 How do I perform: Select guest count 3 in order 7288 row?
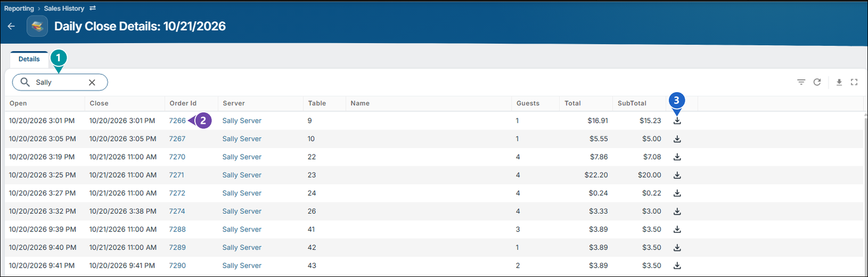(x=518, y=230)
